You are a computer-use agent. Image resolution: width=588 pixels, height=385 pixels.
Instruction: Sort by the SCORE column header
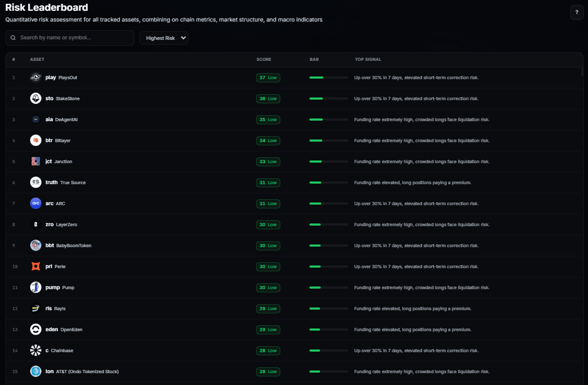(x=264, y=59)
